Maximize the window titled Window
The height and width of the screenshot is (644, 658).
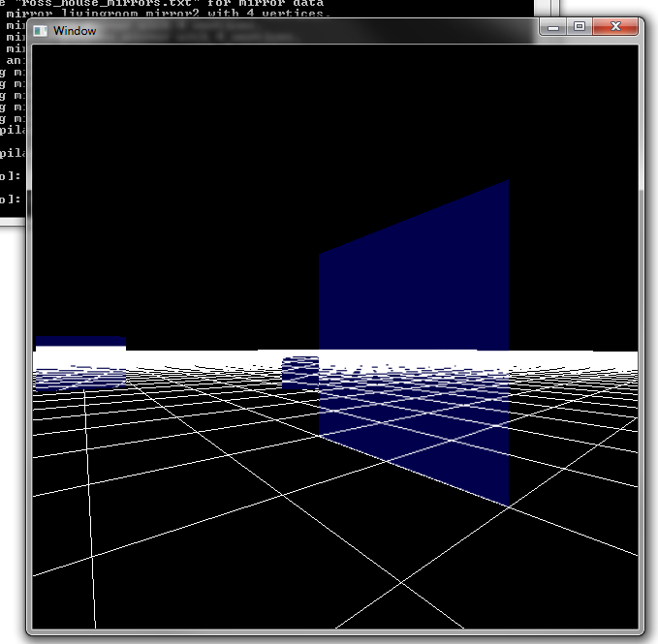point(580,27)
